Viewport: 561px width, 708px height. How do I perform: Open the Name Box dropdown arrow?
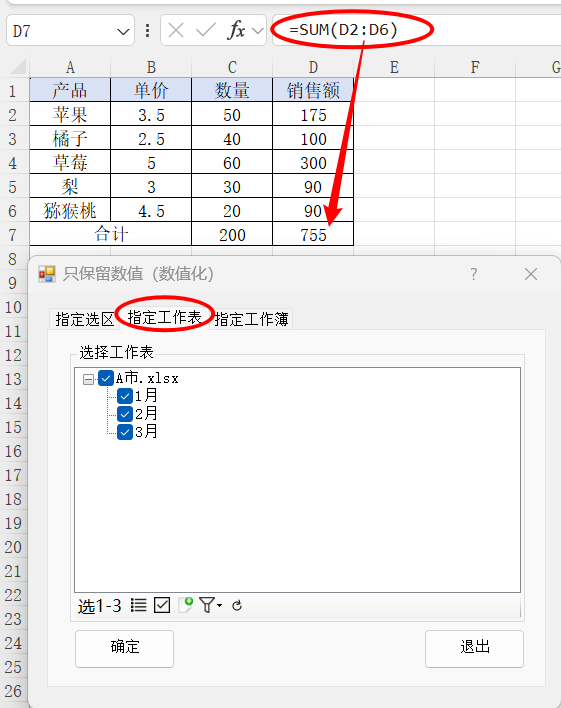click(123, 32)
